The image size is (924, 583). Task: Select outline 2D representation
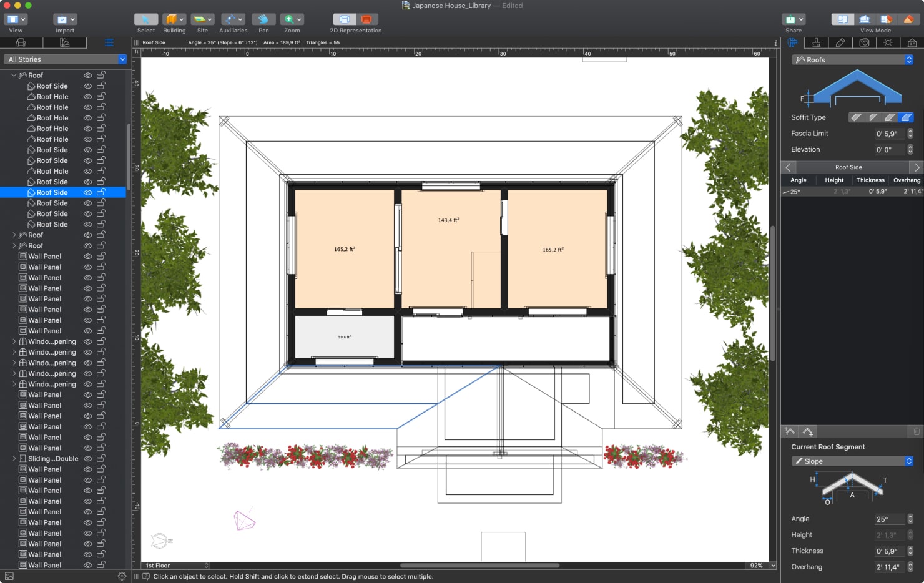[x=345, y=19]
